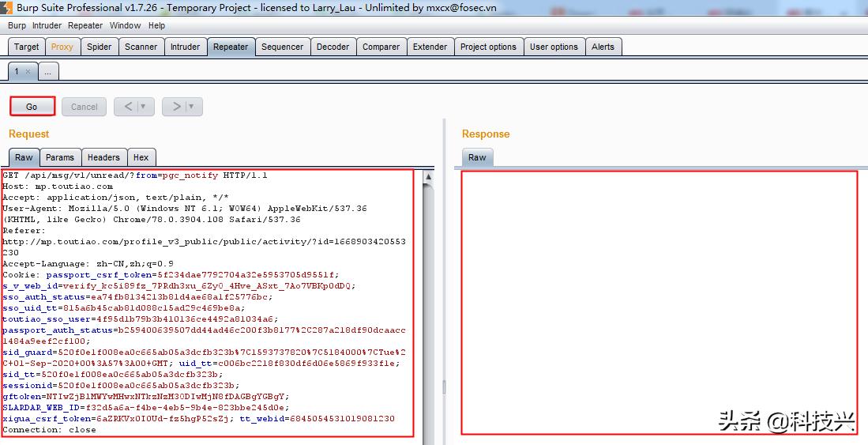Click the Referer: header line

pyautogui.click(x=24, y=231)
